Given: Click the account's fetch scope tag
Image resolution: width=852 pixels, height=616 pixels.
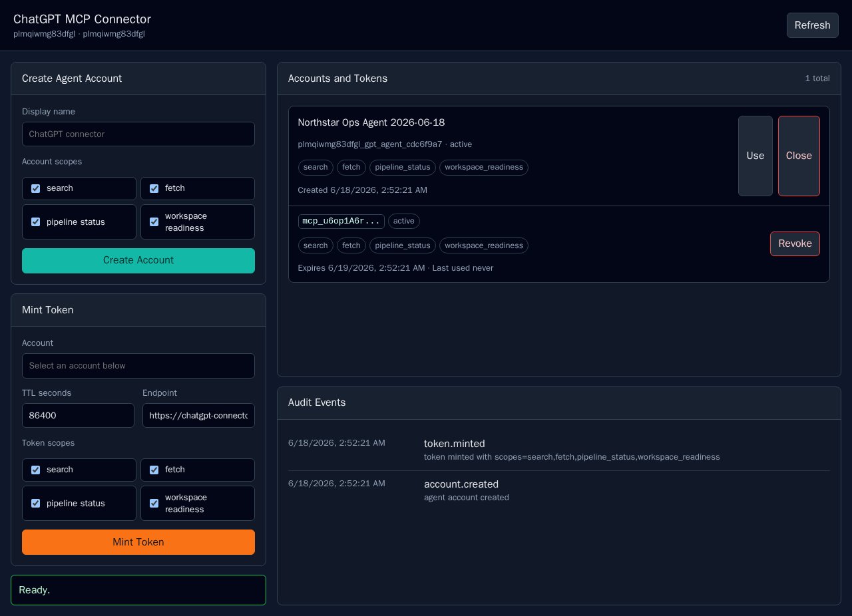Looking at the screenshot, I should coord(351,167).
